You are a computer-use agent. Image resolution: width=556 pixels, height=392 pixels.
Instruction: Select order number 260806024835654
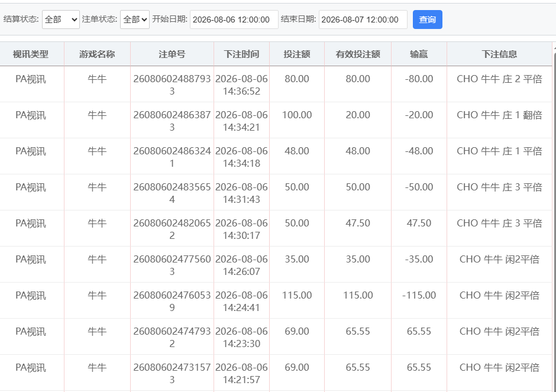click(x=172, y=193)
